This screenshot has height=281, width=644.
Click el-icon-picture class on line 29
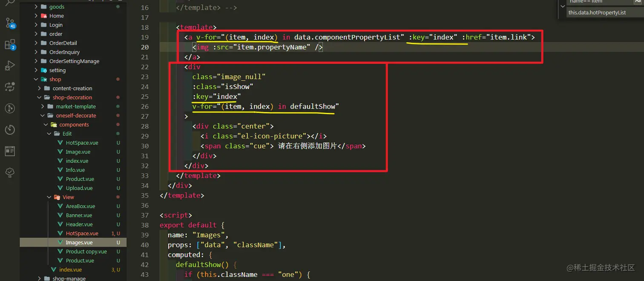[x=272, y=136]
